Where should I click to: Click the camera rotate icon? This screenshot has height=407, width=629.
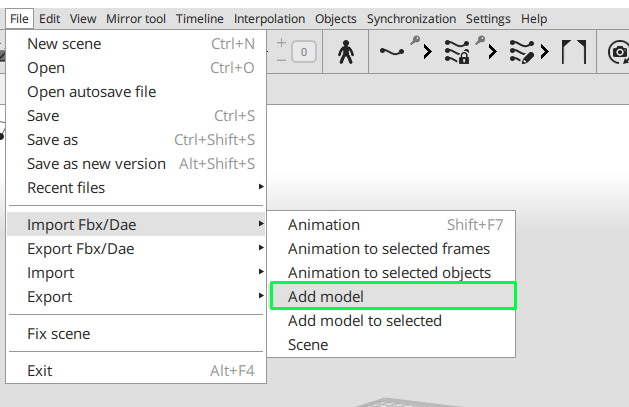619,52
